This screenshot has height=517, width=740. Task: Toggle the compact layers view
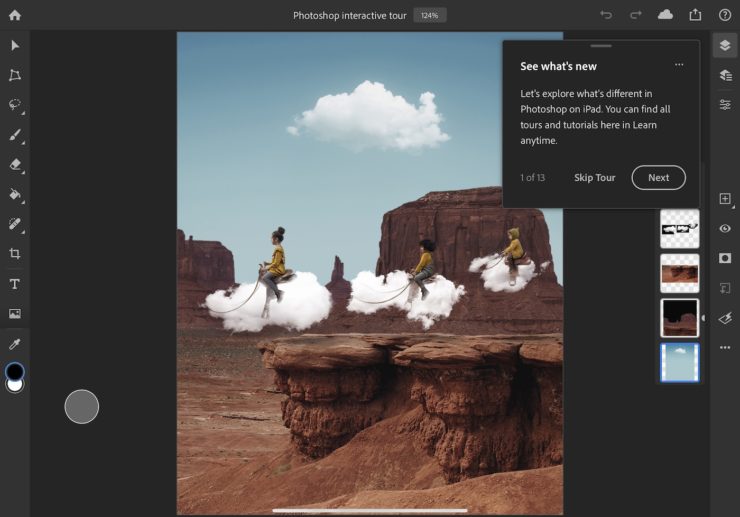point(725,46)
